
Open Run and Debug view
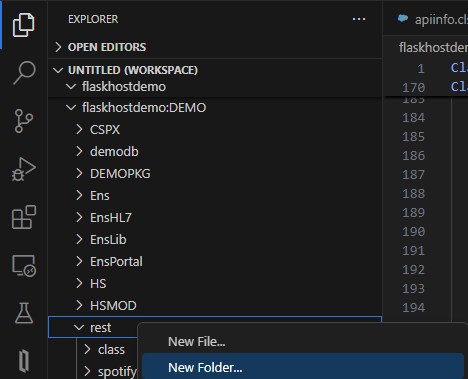point(24,169)
